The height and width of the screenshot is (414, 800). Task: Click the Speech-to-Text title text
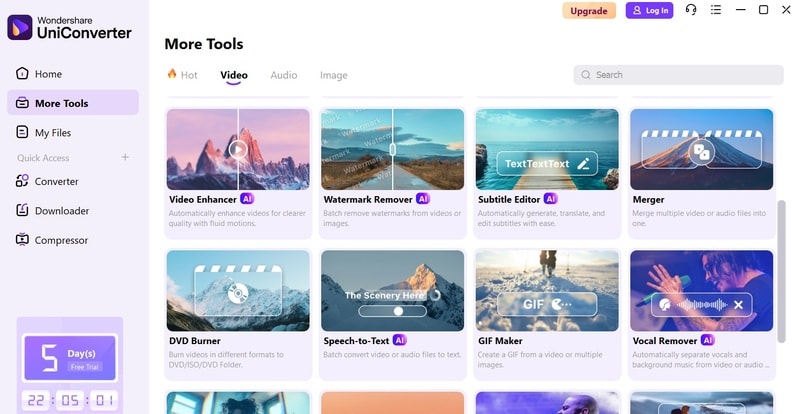(x=356, y=341)
